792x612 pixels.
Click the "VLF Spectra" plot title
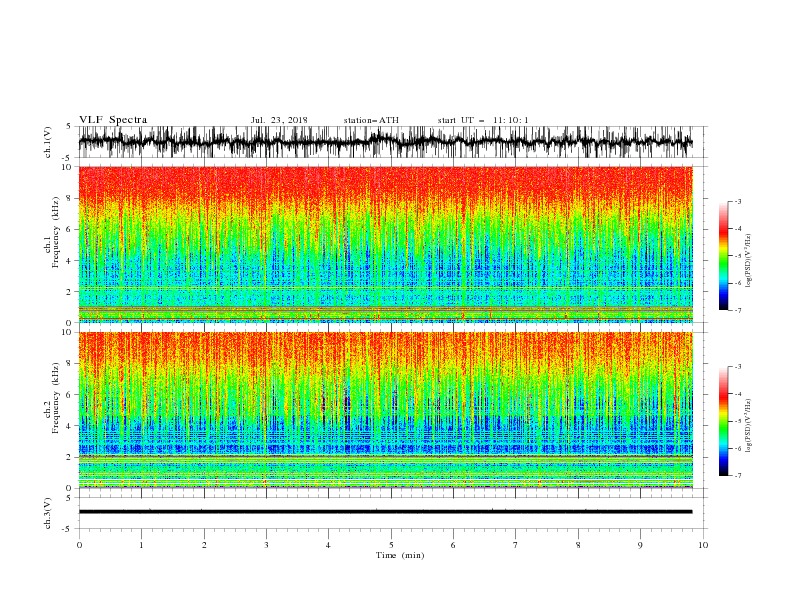coord(113,120)
